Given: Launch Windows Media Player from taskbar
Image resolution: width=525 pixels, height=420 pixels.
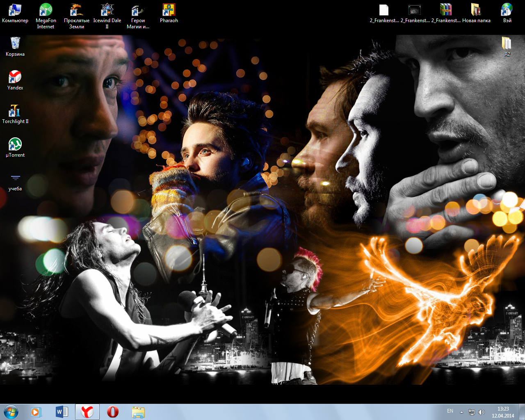Looking at the screenshot, I should 36,412.
